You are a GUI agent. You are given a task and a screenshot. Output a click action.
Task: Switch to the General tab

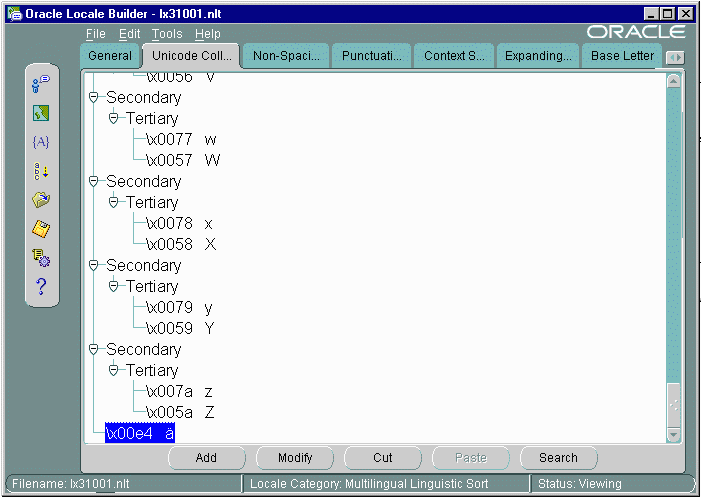(110, 56)
